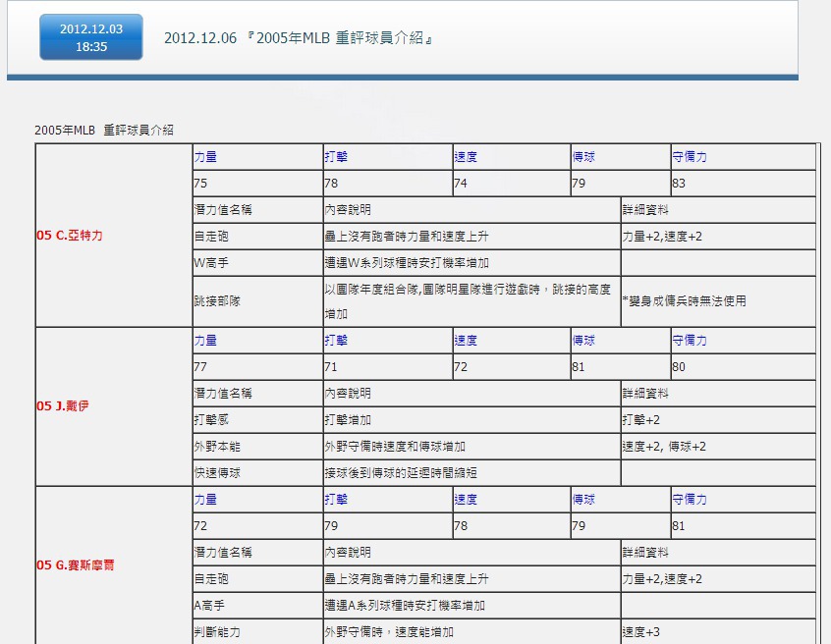Click the 快速傳球 skill name cell
This screenshot has height=644, width=831.
coord(217,473)
